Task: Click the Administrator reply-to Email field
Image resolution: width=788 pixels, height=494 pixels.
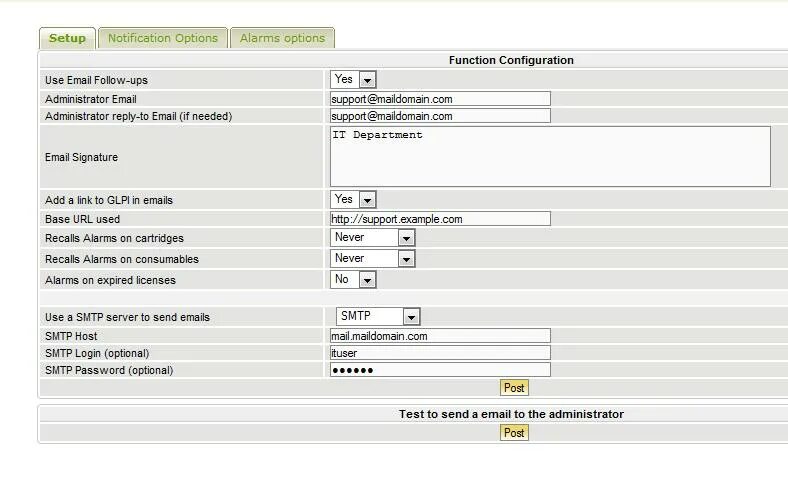Action: click(440, 116)
